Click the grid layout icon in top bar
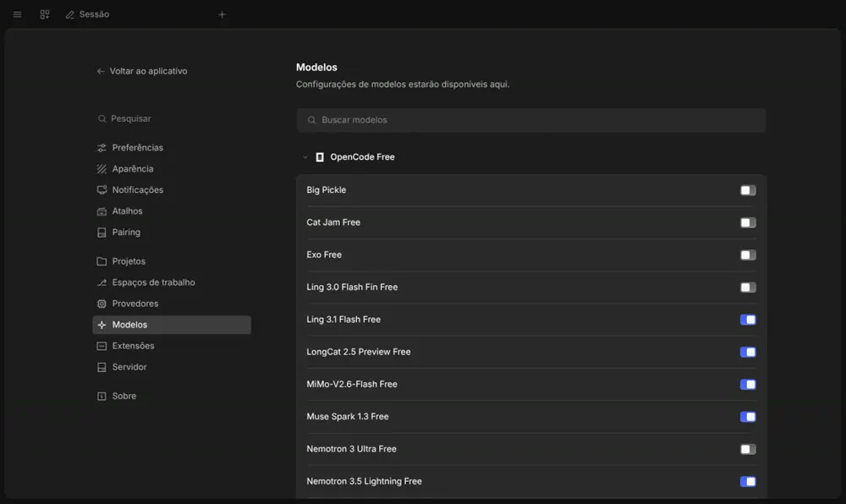Image resolution: width=846 pixels, height=504 pixels. pyautogui.click(x=45, y=14)
